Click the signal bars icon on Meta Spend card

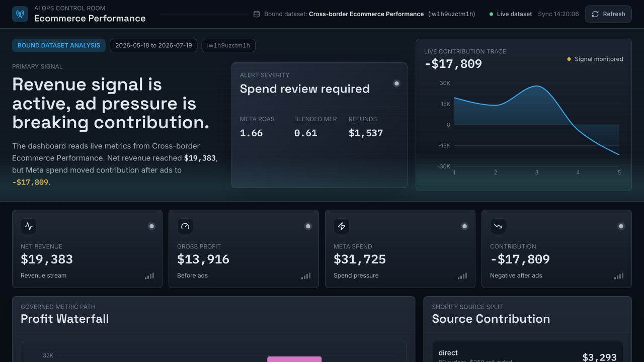pos(462,276)
